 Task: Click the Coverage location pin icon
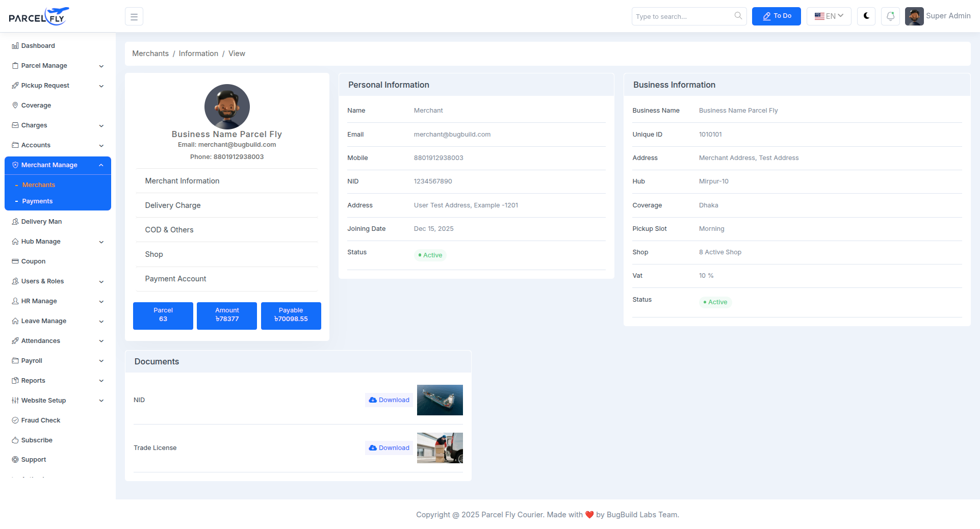(x=15, y=105)
